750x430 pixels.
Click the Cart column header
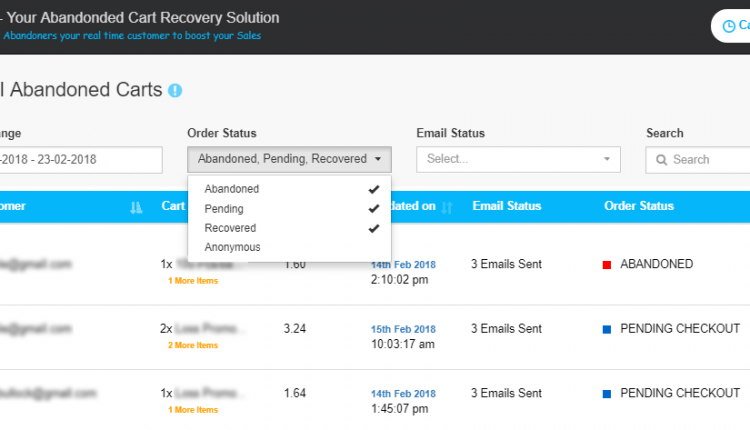click(x=173, y=206)
